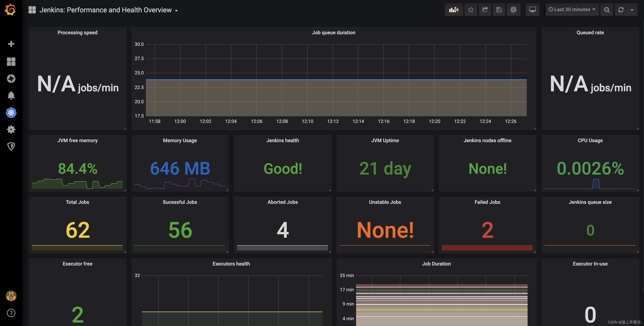Screen dimensions: 644x326
Task: Open the Help question mark icon
Action: point(11,313)
